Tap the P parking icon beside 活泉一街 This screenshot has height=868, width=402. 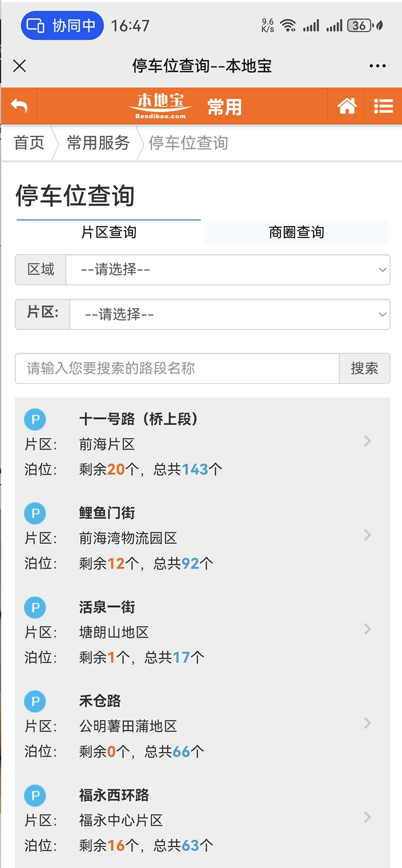35,607
